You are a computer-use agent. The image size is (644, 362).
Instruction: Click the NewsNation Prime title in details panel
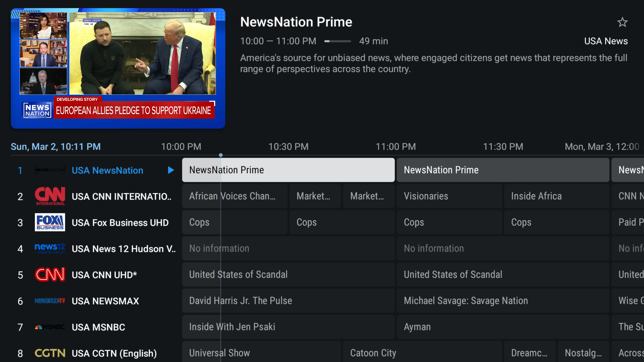pyautogui.click(x=296, y=22)
